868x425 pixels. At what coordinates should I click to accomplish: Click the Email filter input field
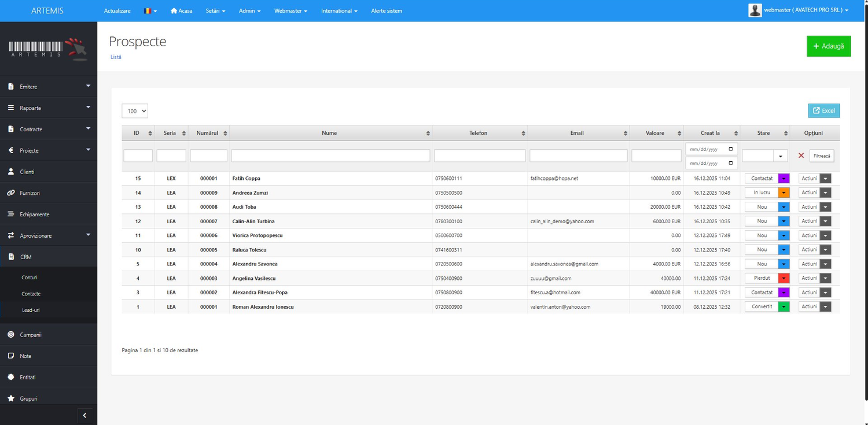[579, 156]
